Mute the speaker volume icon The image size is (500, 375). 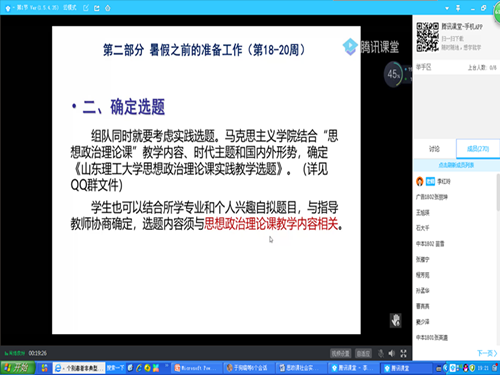(x=392, y=353)
